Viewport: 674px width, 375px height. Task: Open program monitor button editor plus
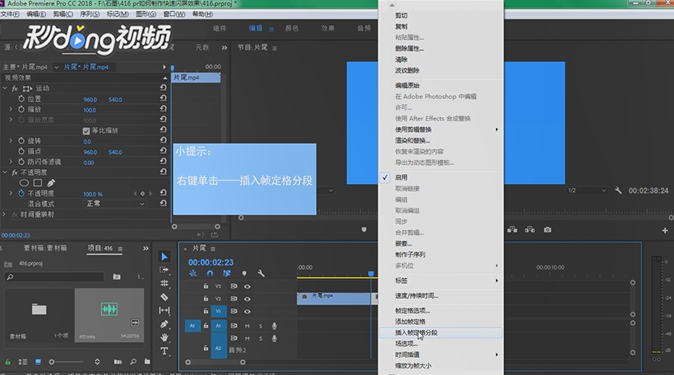click(x=665, y=231)
